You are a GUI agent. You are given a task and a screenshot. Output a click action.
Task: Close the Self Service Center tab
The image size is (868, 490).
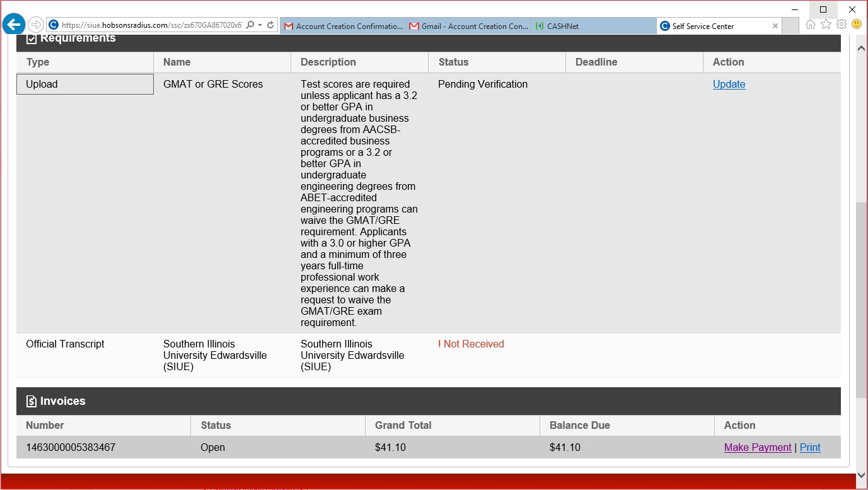(x=775, y=26)
